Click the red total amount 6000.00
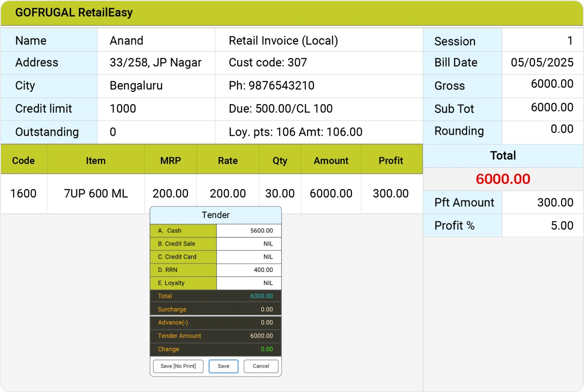This screenshot has width=584, height=392. tap(503, 179)
